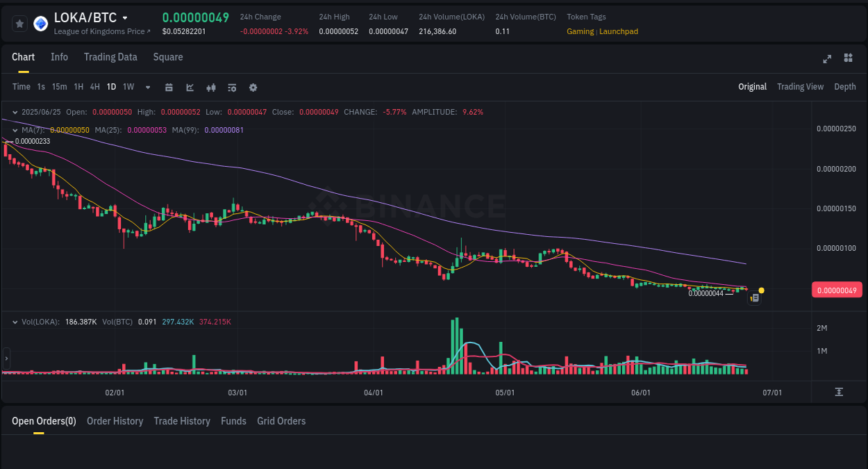Image resolution: width=868 pixels, height=469 pixels.
Task: Select the 1W timeframe button
Action: tap(128, 87)
